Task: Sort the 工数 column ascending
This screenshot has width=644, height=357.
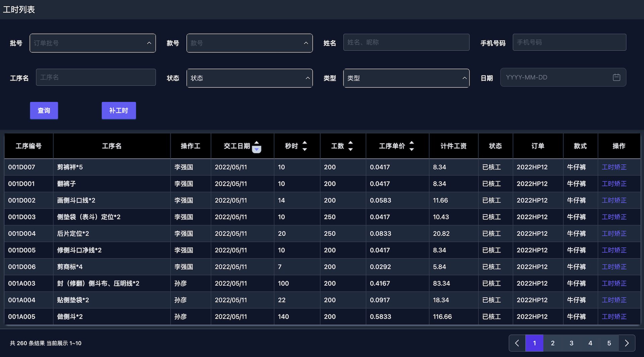Action: 351,142
